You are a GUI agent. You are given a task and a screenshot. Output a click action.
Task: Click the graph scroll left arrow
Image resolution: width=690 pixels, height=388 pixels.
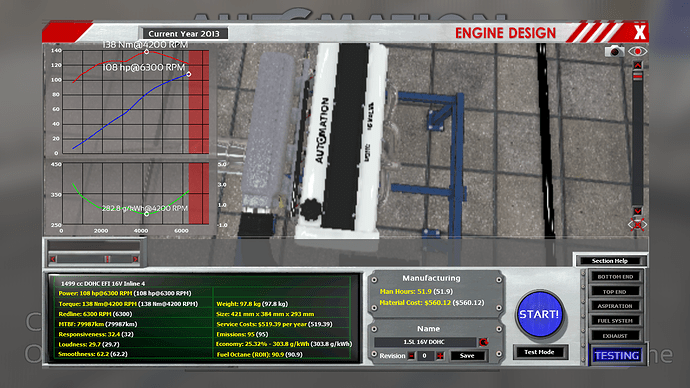point(53,259)
